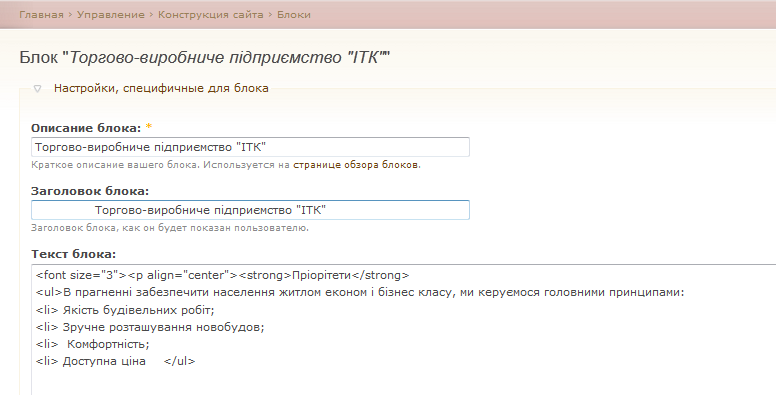Screen dimensions: 776x395
Task: Click the 'Заголовок блока:' label
Action: [90, 191]
